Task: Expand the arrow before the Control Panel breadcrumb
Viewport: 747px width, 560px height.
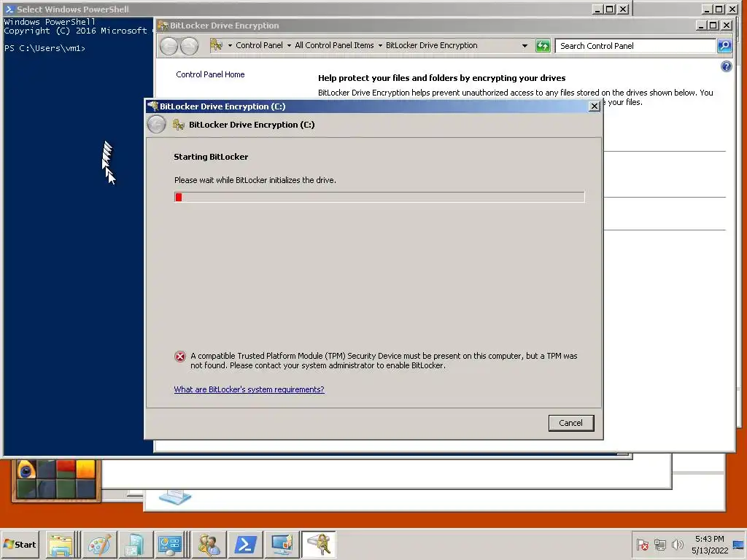Action: point(230,46)
